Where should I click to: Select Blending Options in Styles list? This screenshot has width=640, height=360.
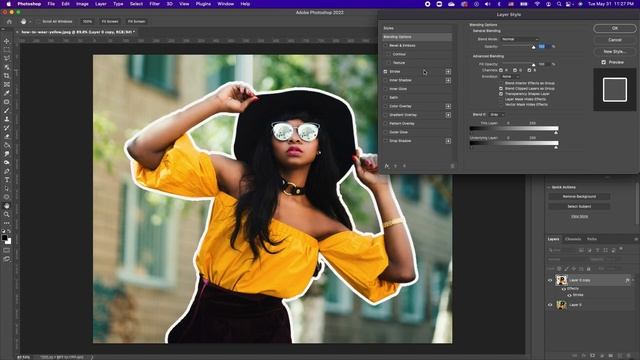417,37
